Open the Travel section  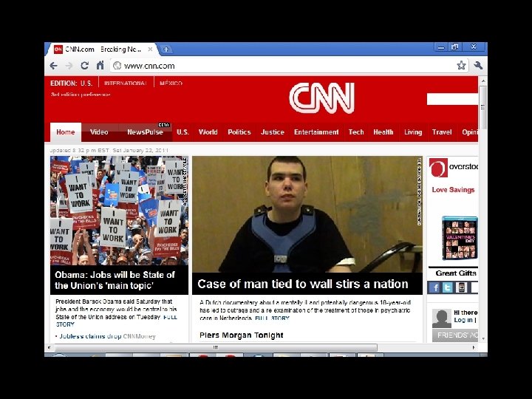tap(442, 132)
